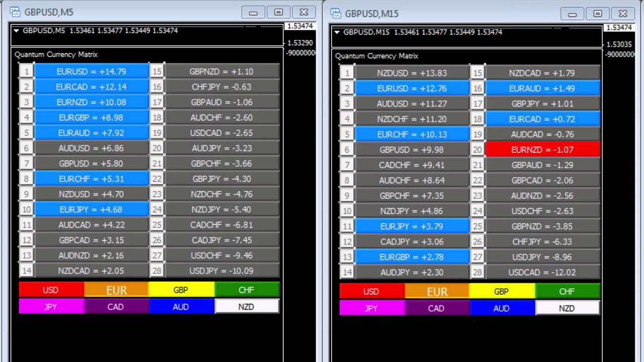Toggle EUR currency filter in M15 window
The image size is (644, 362).
[437, 292]
